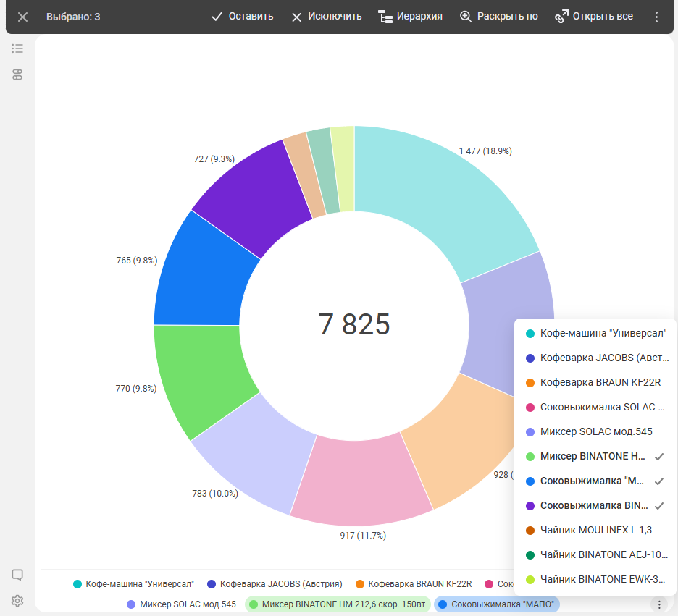Click the legend overflow three-dot button
This screenshot has width=678, height=616.
tap(658, 604)
